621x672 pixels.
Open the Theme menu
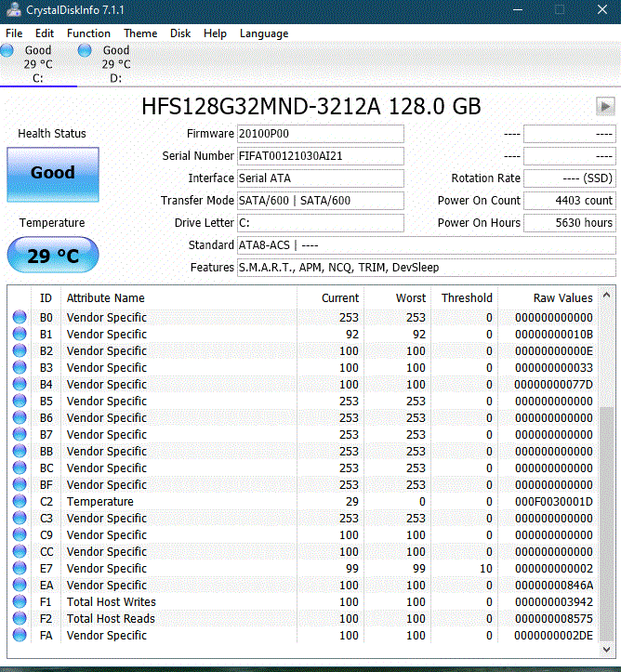click(140, 33)
